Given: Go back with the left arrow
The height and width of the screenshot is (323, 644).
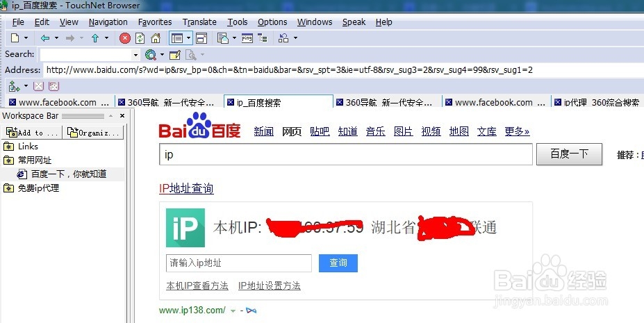Looking at the screenshot, I should pos(45,38).
